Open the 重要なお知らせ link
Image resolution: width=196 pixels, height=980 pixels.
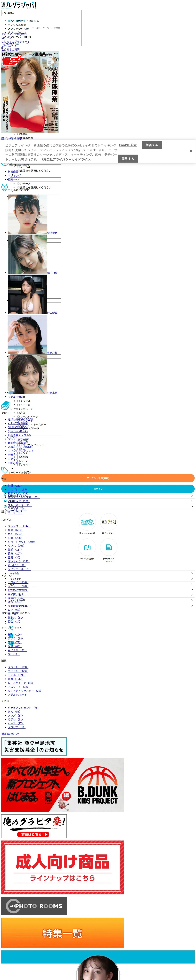(10, 734)
